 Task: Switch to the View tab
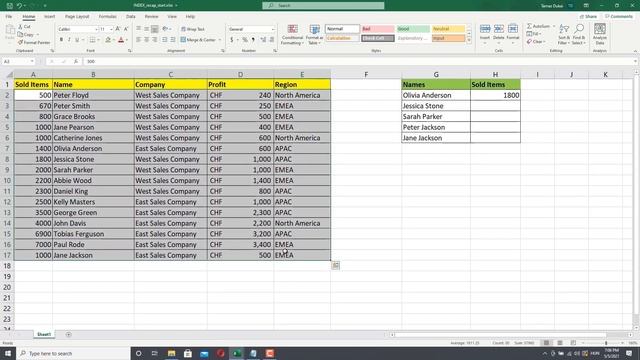point(172,16)
